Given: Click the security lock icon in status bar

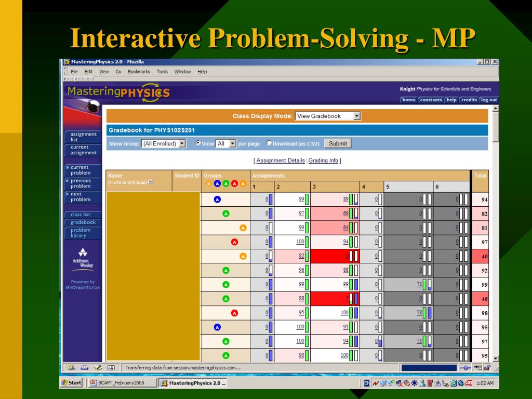Looking at the screenshot, I should [487, 368].
